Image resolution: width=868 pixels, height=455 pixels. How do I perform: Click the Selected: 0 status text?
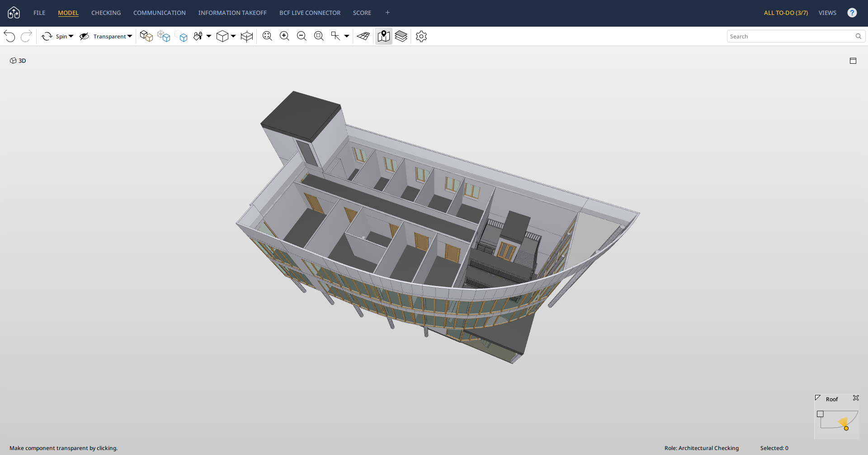click(x=774, y=448)
